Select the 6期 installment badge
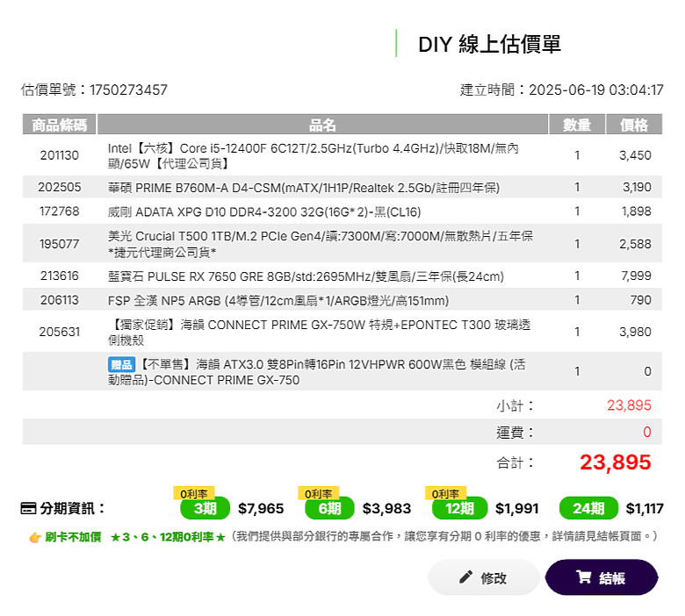Image resolution: width=685 pixels, height=616 pixels. click(329, 508)
